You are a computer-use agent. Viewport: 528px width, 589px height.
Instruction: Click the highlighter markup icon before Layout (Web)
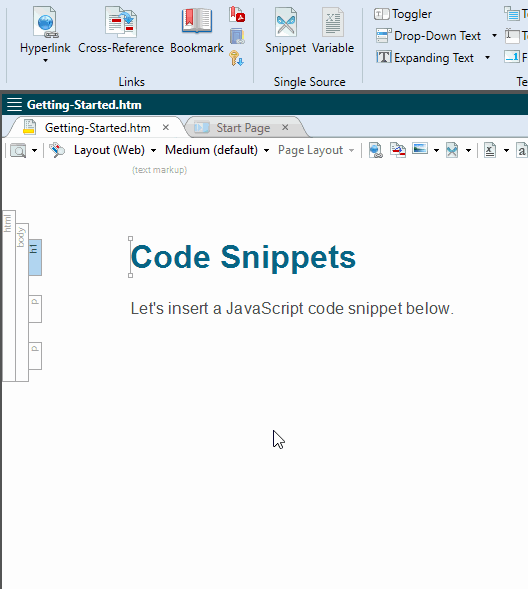coord(57,150)
